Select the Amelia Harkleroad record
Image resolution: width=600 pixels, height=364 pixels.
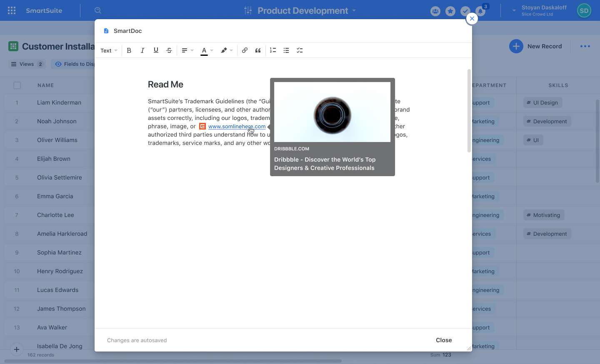pyautogui.click(x=62, y=234)
